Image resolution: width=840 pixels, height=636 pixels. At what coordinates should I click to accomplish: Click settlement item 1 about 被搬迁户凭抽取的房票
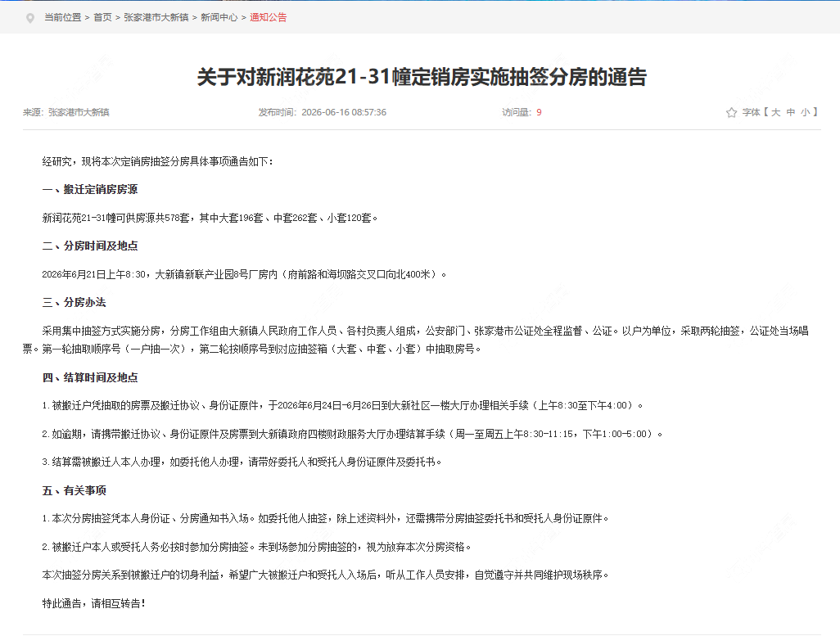[342, 406]
